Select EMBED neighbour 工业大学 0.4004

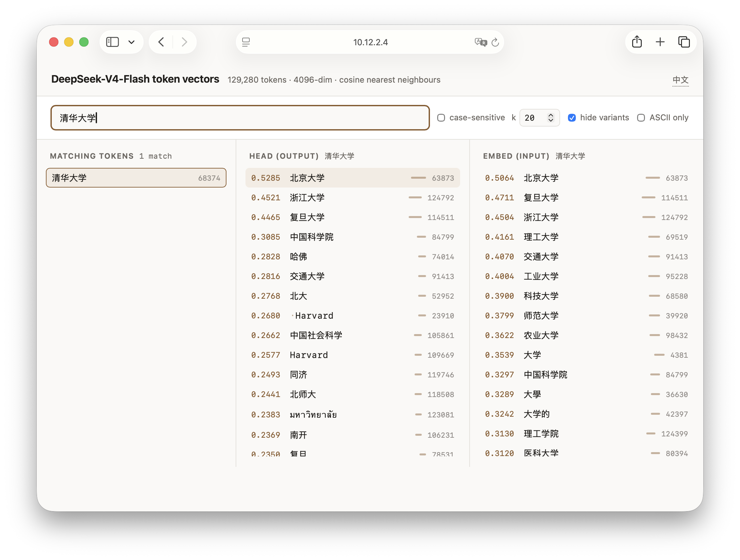(x=586, y=276)
